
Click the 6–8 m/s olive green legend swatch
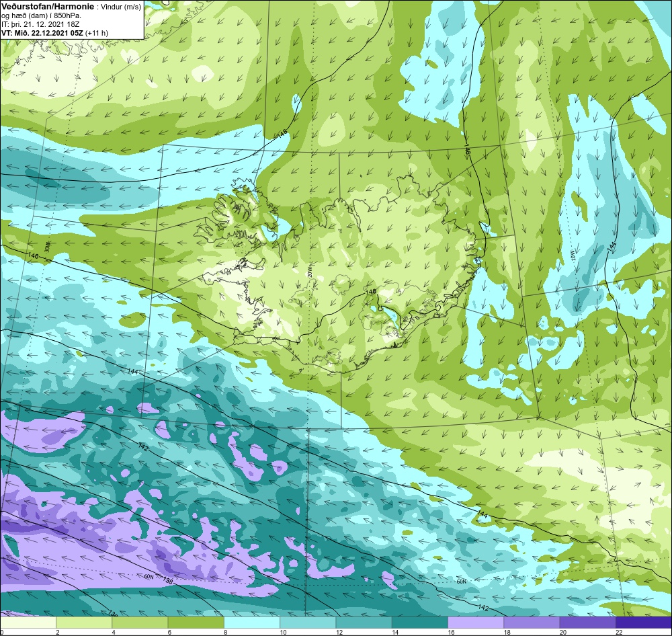(x=196, y=623)
